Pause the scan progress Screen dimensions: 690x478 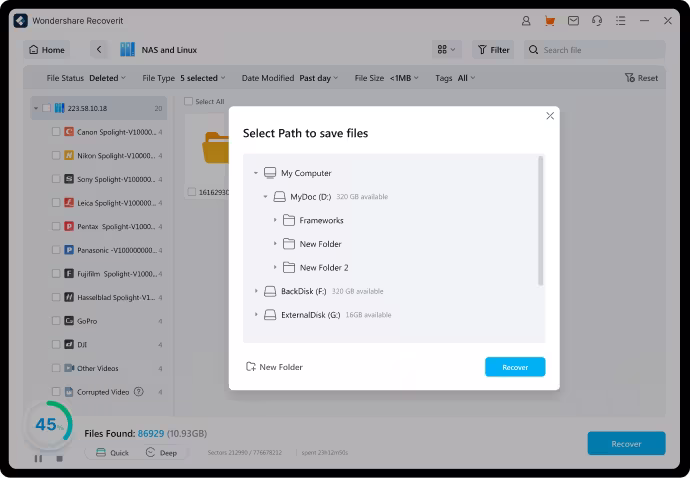tap(38, 458)
